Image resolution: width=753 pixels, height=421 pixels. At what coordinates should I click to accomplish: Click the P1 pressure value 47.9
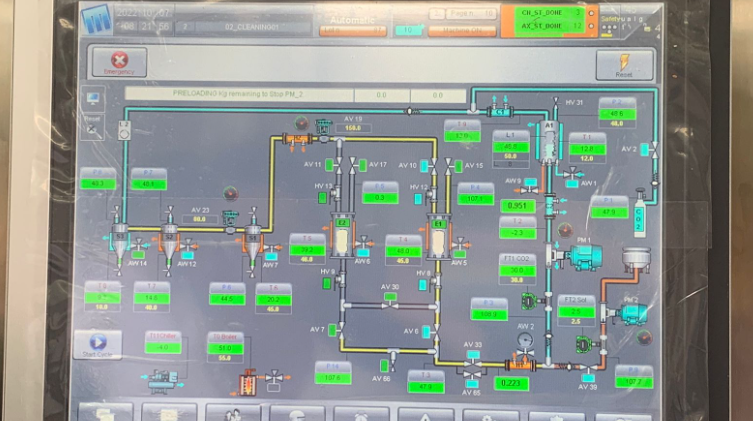[609, 212]
